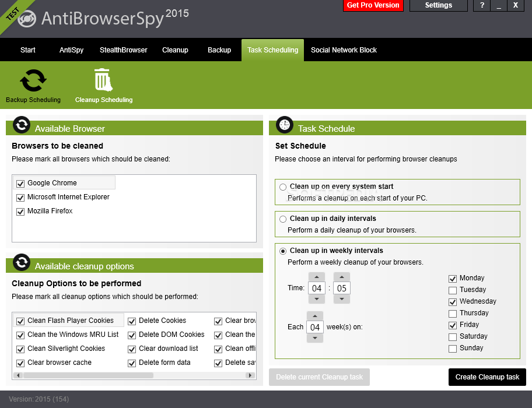Click the cleanup options horizontal scrollbar thumb

(x=88, y=375)
